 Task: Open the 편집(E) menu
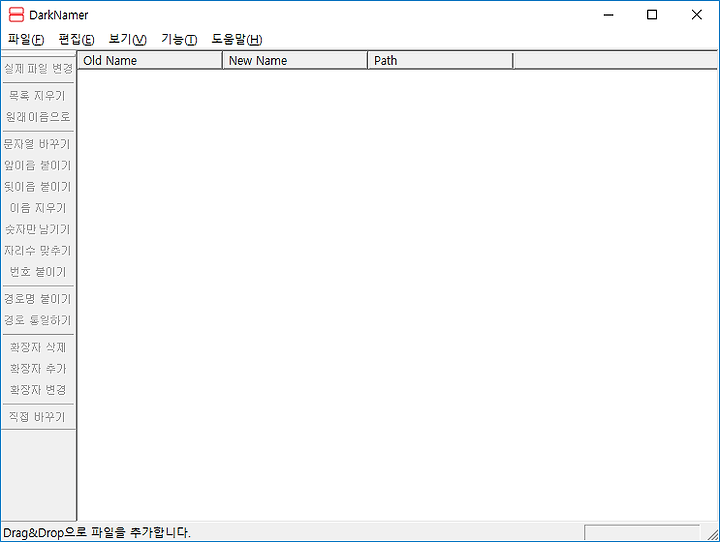[x=76, y=40]
